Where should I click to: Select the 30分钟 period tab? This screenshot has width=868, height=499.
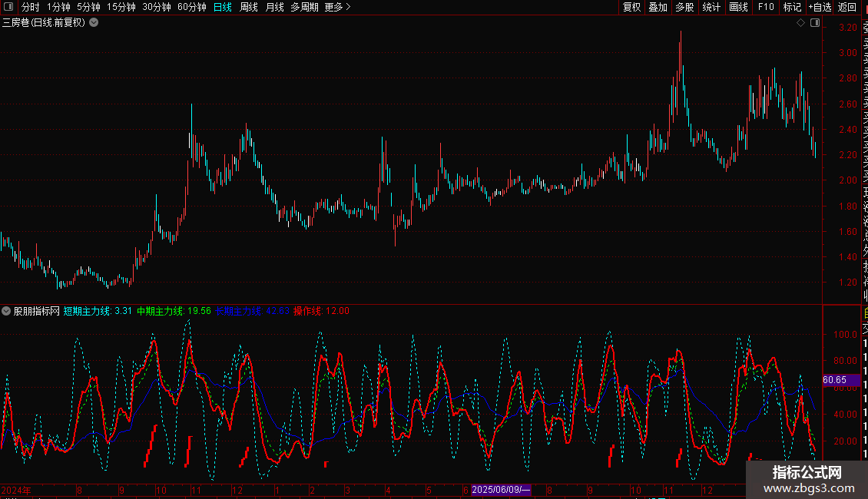(x=157, y=7)
